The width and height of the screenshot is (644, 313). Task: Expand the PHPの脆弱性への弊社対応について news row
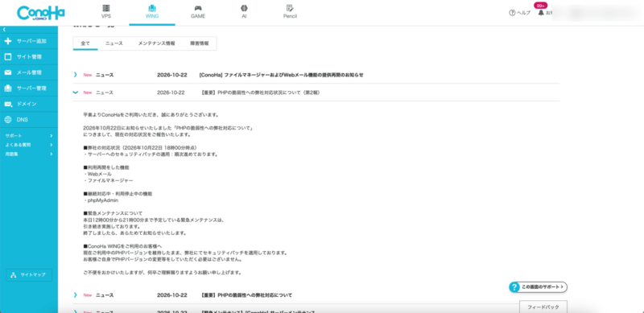[75, 295]
